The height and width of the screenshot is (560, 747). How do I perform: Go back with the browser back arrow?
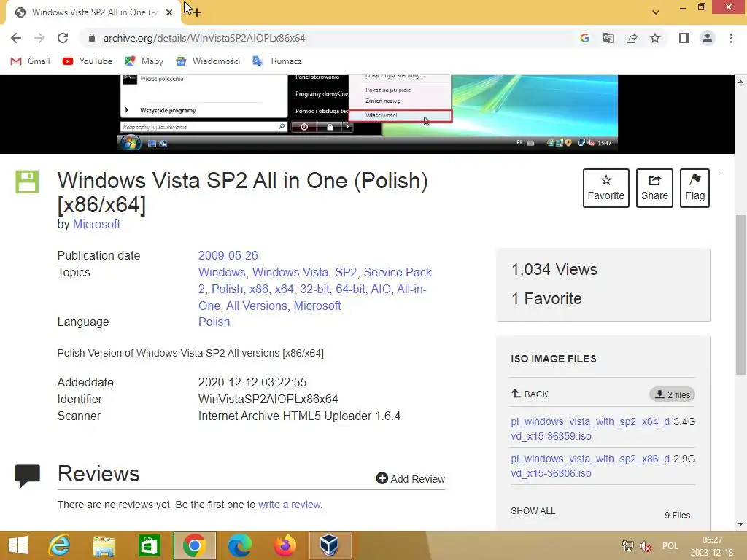pyautogui.click(x=16, y=38)
